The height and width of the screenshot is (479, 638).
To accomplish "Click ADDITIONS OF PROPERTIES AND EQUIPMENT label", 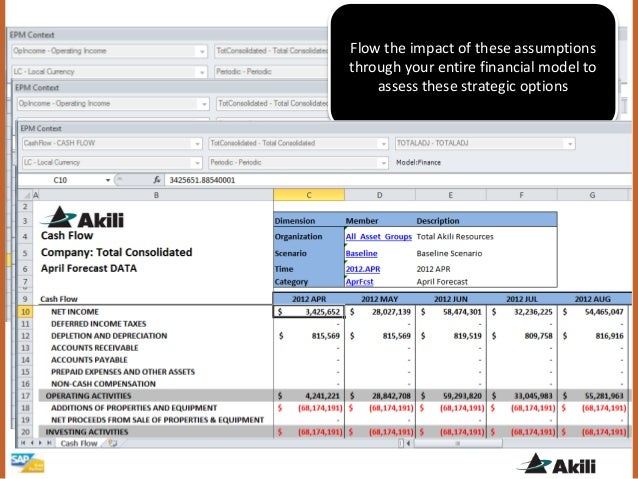I will click(134, 408).
